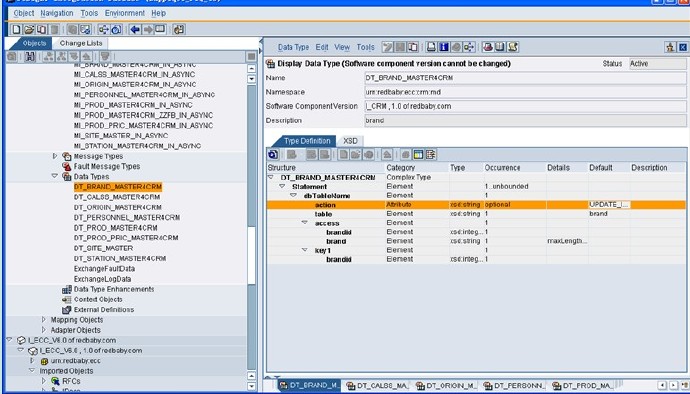The image size is (690, 394).
Task: Collapse the key1 element row
Action: [305, 250]
